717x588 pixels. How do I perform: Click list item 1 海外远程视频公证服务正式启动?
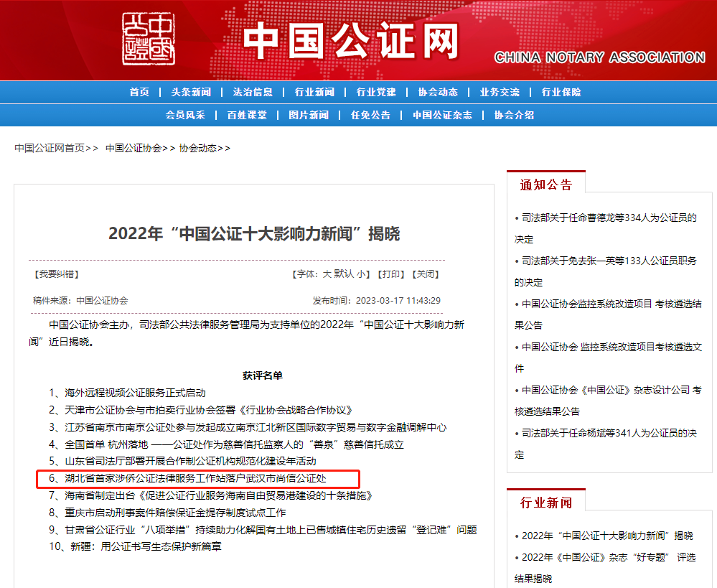tap(127, 393)
